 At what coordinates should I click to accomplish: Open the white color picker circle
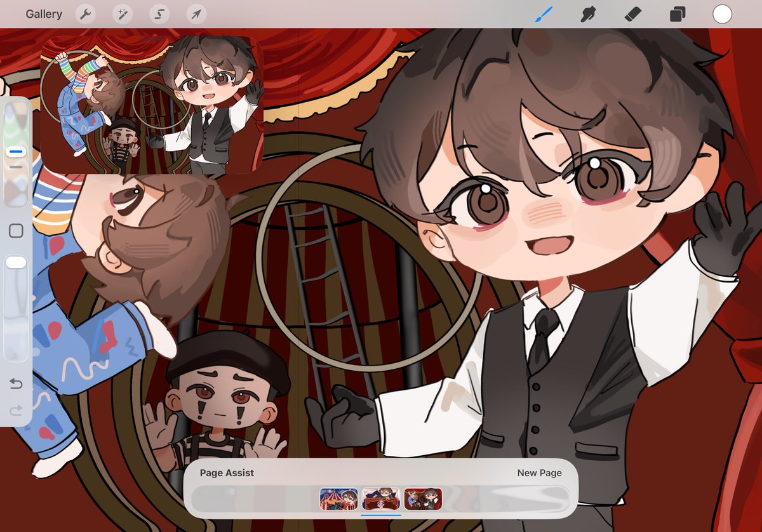click(x=722, y=14)
